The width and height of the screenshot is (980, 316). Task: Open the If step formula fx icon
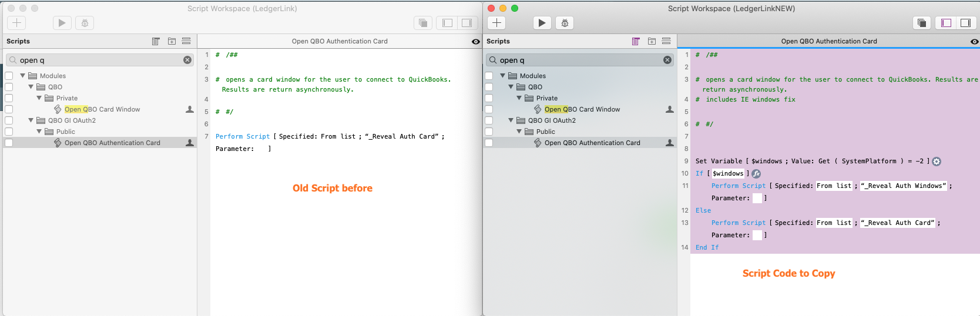point(757,174)
